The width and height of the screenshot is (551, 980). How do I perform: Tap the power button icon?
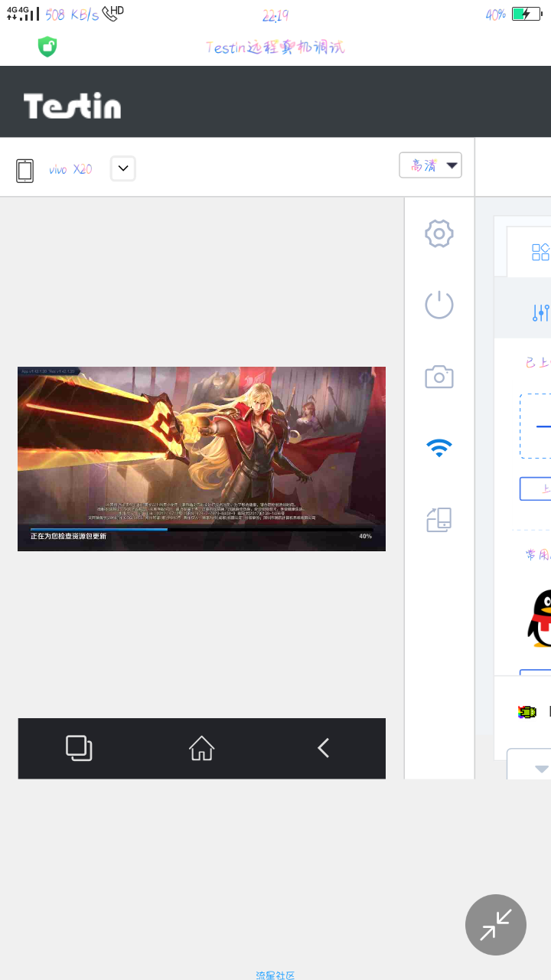(439, 305)
